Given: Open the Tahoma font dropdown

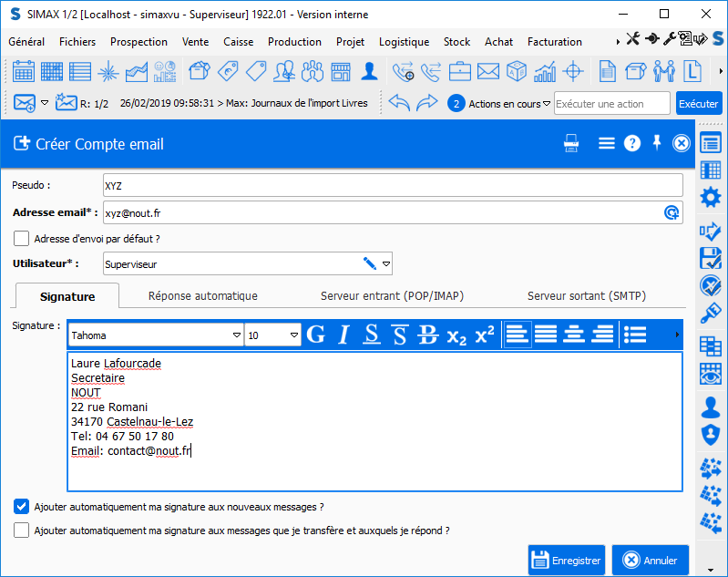Looking at the screenshot, I should click(237, 335).
